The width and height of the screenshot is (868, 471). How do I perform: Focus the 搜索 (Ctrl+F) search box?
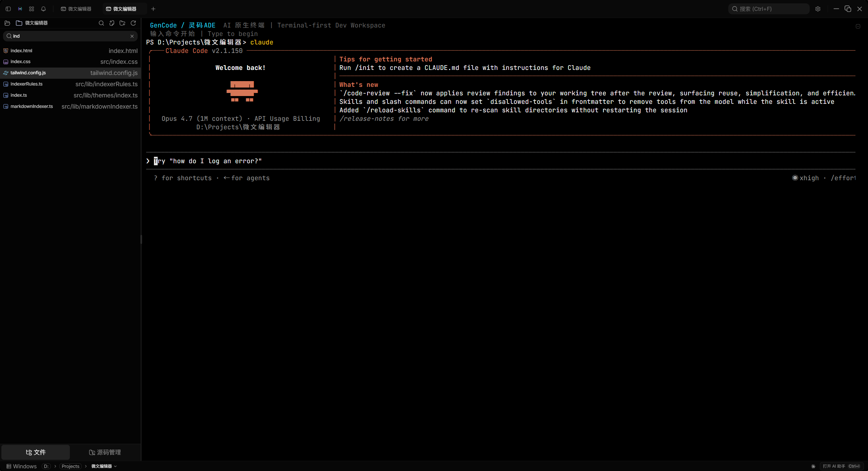[769, 9]
